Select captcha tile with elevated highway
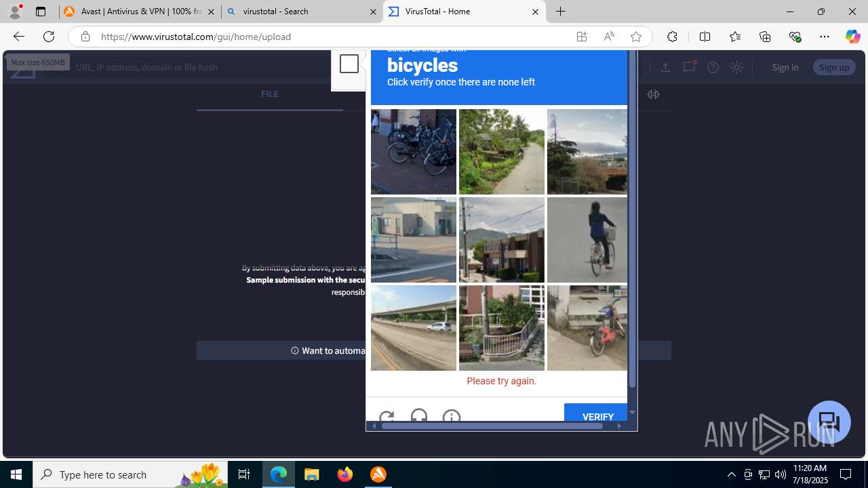The width and height of the screenshot is (868, 488). 414,328
